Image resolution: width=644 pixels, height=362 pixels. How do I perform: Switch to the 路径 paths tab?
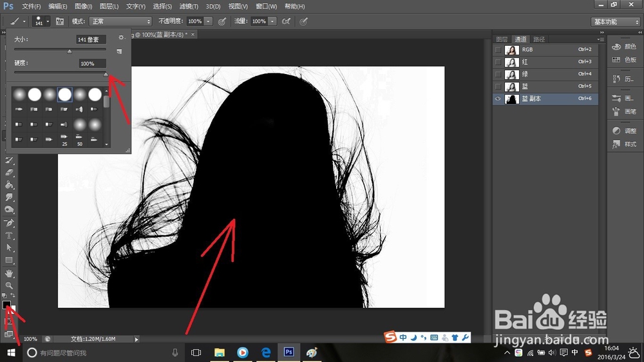539,39
